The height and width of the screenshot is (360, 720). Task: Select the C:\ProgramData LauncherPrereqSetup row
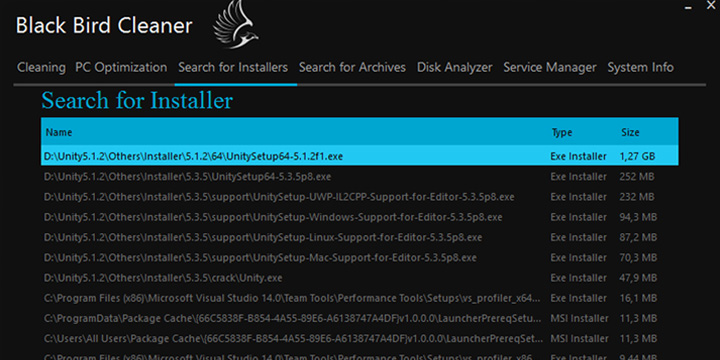(x=360, y=318)
